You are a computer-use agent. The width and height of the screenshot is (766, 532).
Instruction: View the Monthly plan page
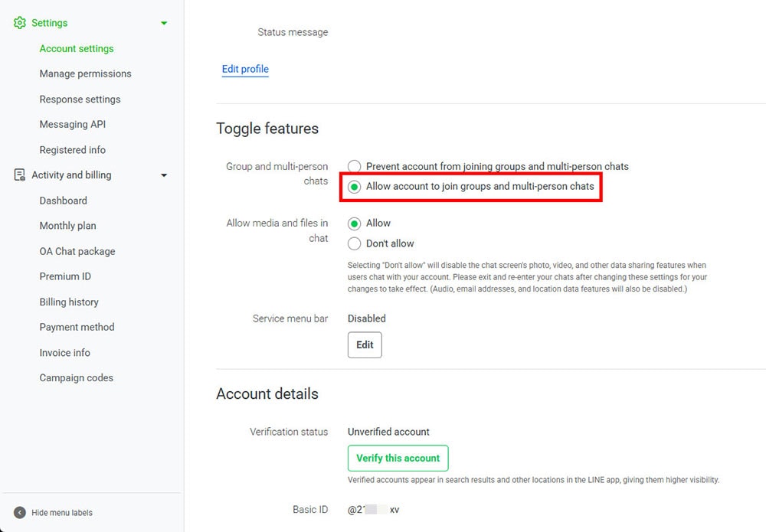pos(67,226)
